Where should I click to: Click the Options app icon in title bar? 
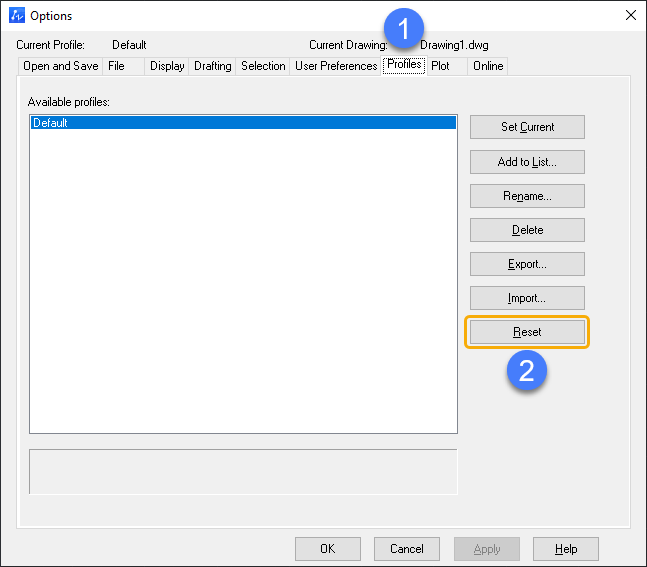pos(17,15)
